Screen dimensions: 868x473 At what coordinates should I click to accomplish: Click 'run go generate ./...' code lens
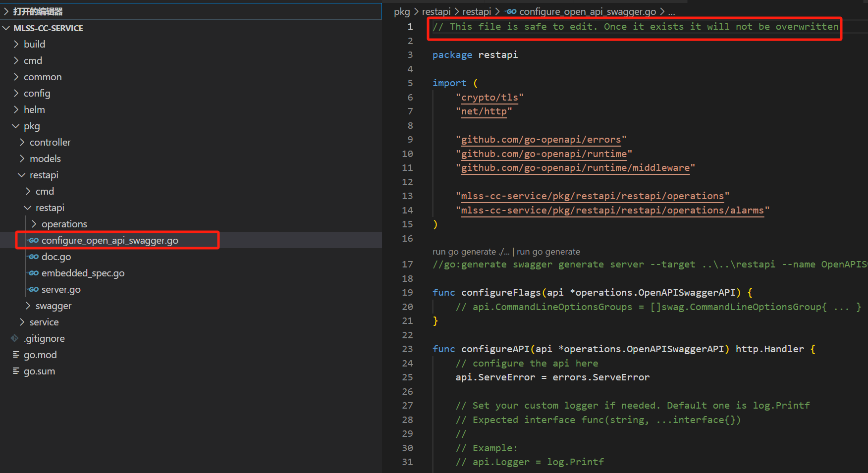[x=471, y=252]
